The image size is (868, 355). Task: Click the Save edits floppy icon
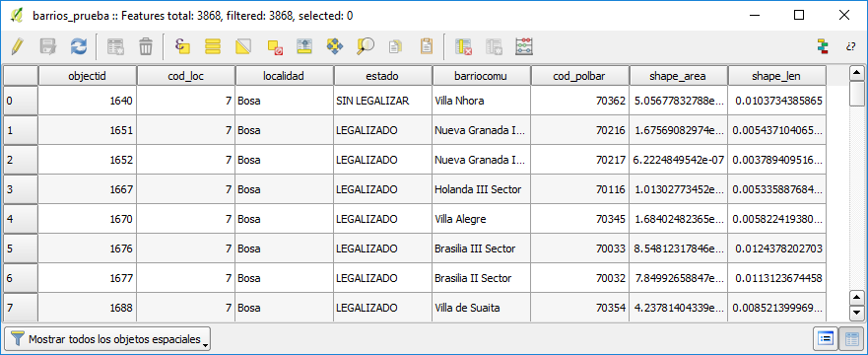coord(48,46)
